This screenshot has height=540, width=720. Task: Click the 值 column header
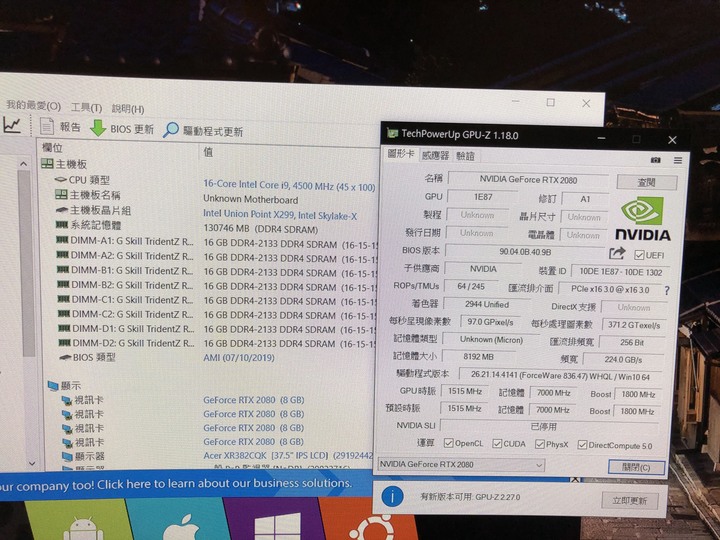point(208,152)
